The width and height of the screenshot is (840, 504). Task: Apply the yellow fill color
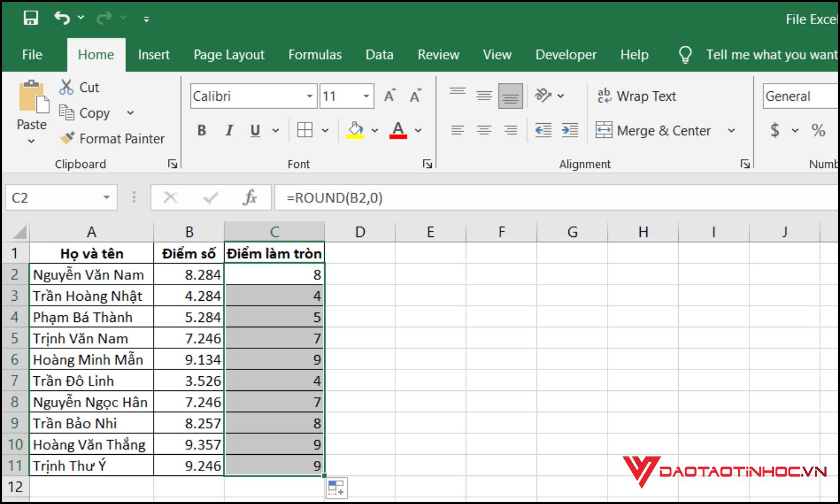355,130
